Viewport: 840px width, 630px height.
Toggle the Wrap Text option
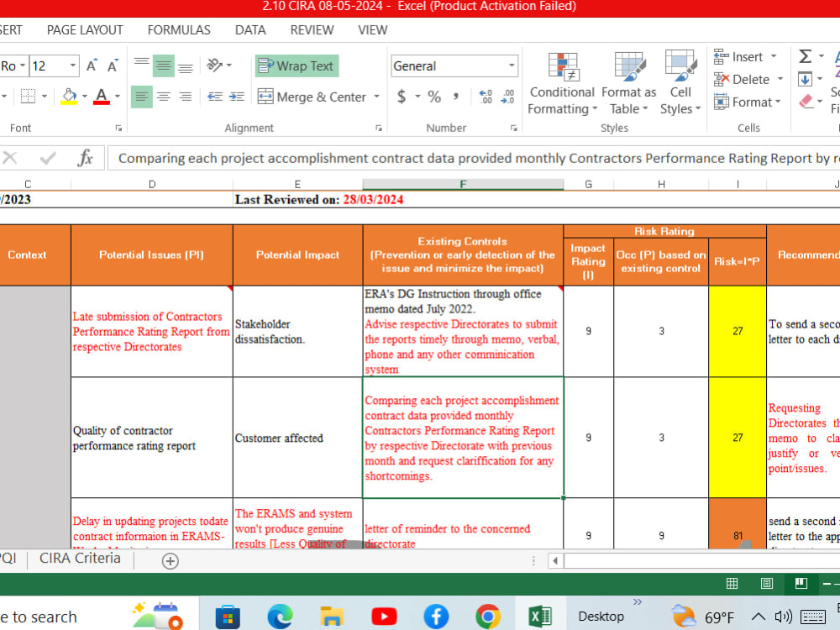pos(297,66)
